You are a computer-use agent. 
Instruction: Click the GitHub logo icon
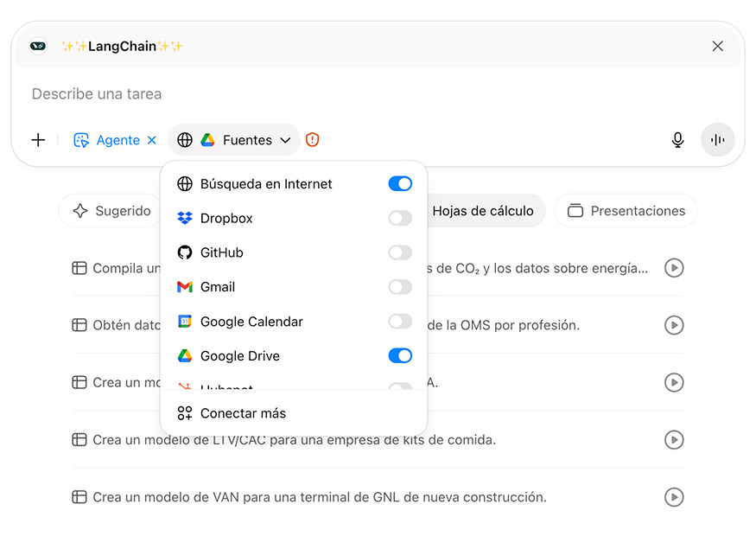pyautogui.click(x=185, y=252)
